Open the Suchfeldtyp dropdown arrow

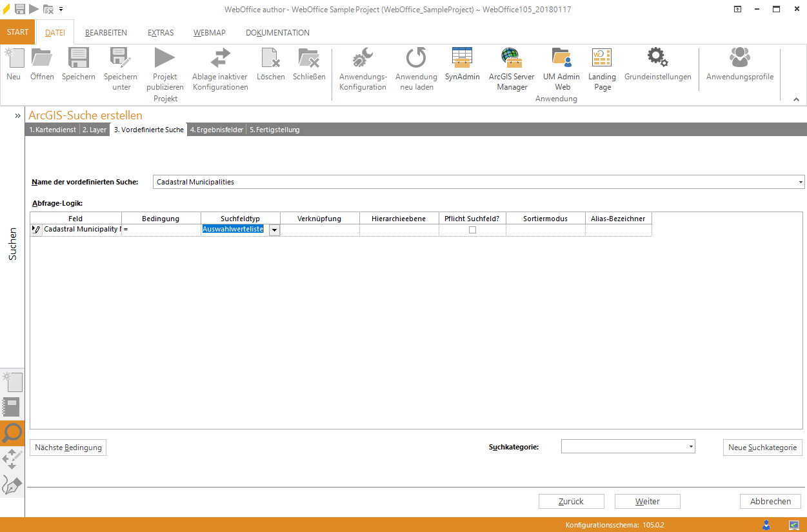(x=274, y=230)
